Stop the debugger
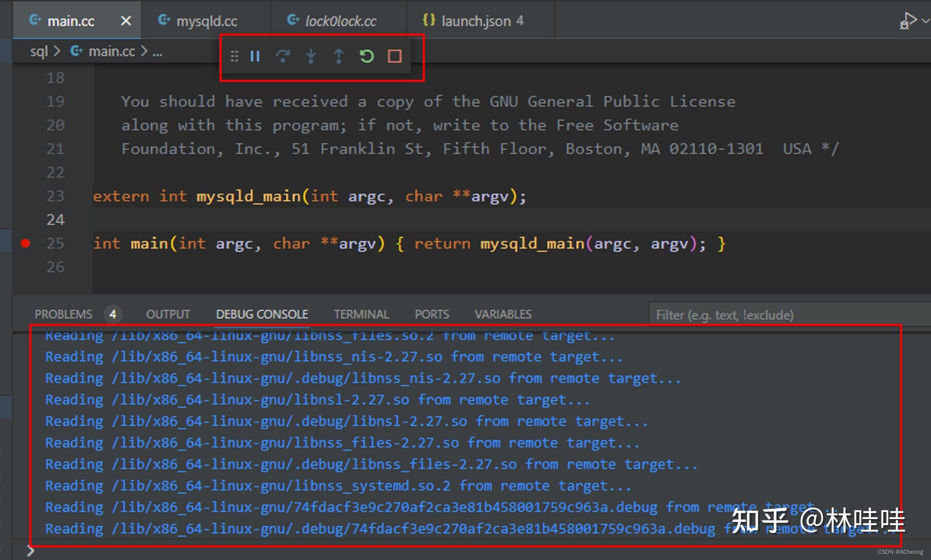 pyautogui.click(x=394, y=56)
